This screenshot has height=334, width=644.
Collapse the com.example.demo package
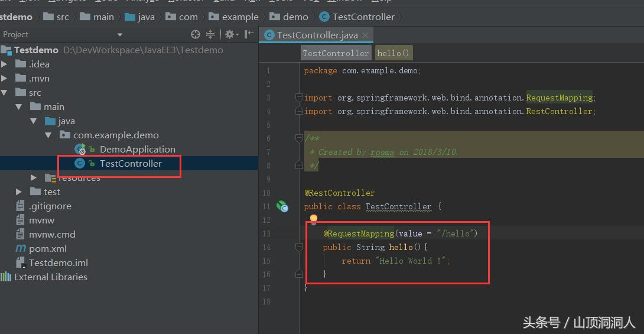(x=48, y=135)
